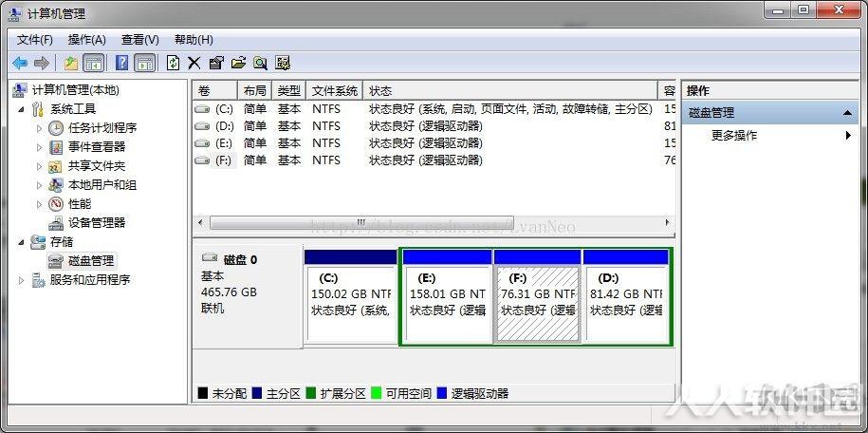
Task: Toggle the show/hide console tree icon
Action: (94, 63)
